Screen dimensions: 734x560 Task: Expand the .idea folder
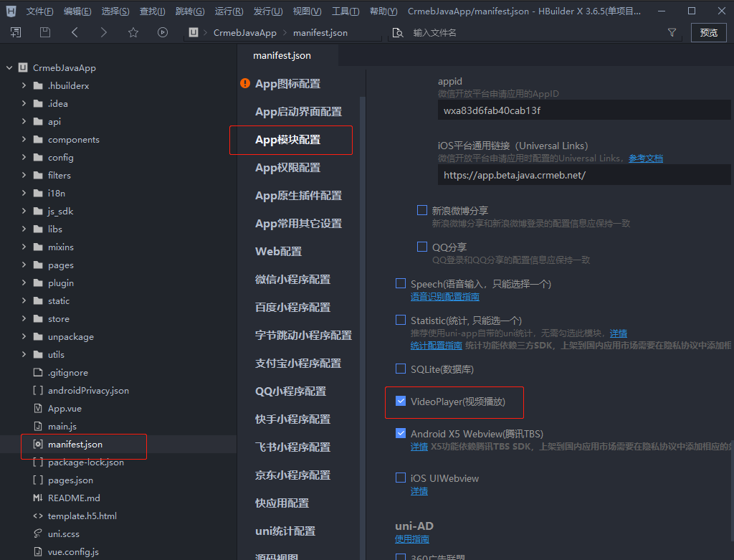point(24,103)
